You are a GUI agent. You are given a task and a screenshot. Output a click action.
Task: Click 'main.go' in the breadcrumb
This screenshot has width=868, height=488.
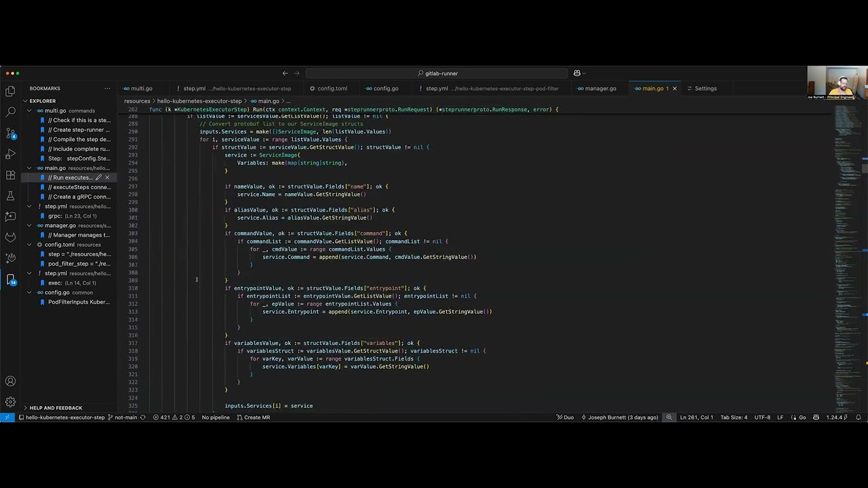(x=269, y=101)
